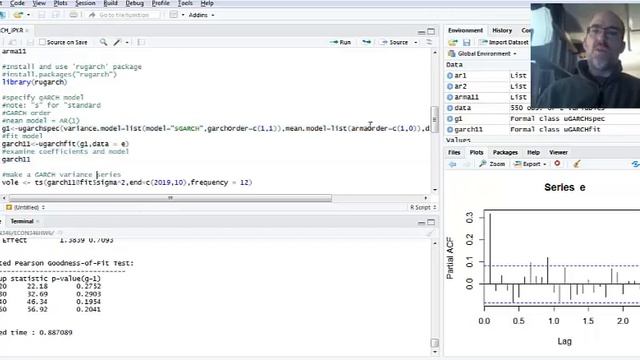Click the editor vertical scrollbar thumb

click(x=435, y=120)
